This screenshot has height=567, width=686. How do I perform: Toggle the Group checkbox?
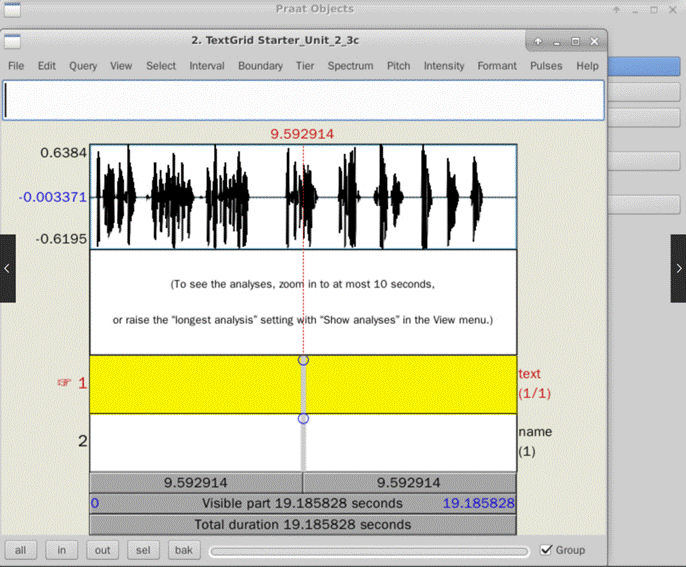point(546,550)
